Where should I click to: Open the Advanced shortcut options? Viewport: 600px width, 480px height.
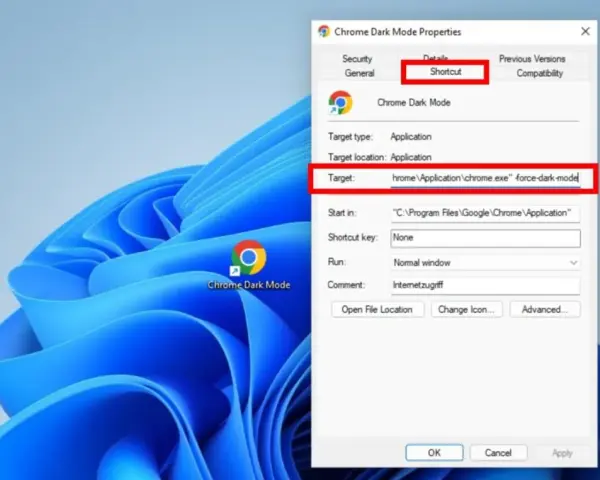[x=545, y=309]
